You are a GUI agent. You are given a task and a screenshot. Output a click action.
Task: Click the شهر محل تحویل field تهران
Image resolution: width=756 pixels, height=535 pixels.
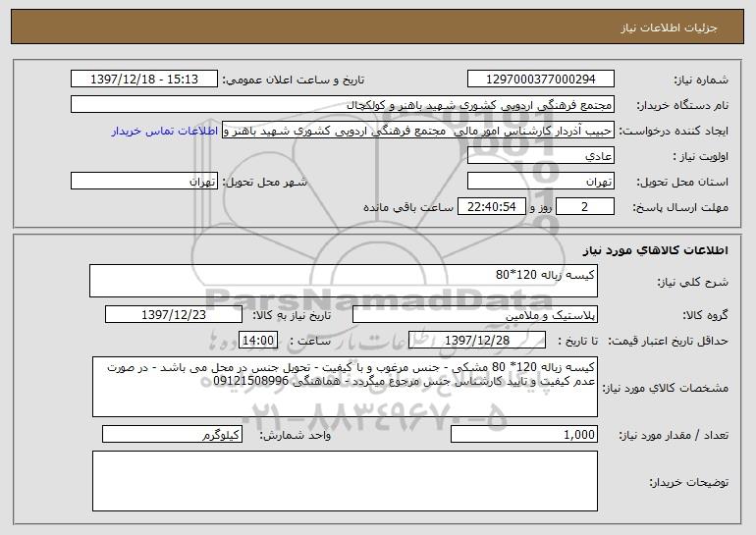144,181
